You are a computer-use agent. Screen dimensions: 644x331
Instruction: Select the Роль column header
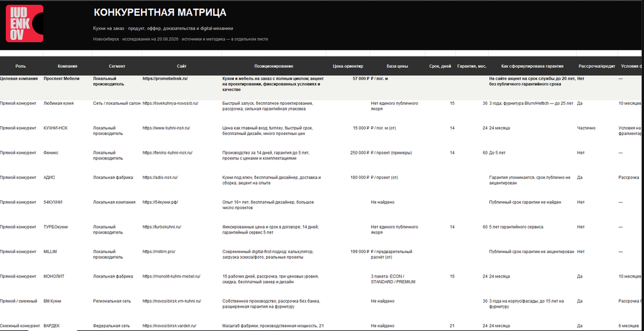pyautogui.click(x=21, y=66)
